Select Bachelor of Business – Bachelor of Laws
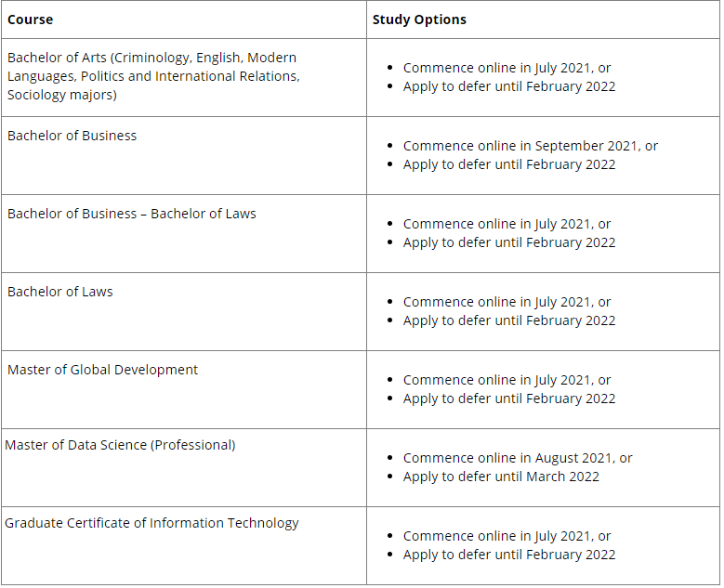This screenshot has width=724, height=588. pyautogui.click(x=131, y=214)
